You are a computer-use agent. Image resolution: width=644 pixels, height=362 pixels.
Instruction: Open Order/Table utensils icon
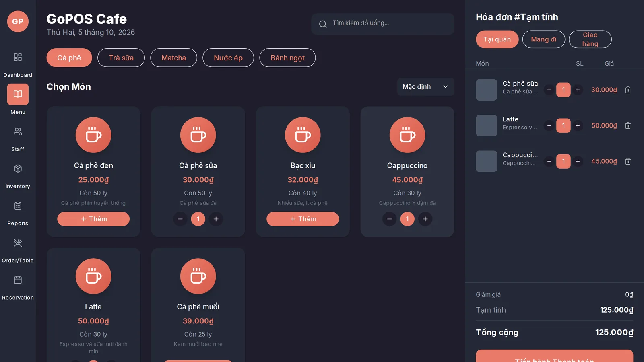coord(18,243)
